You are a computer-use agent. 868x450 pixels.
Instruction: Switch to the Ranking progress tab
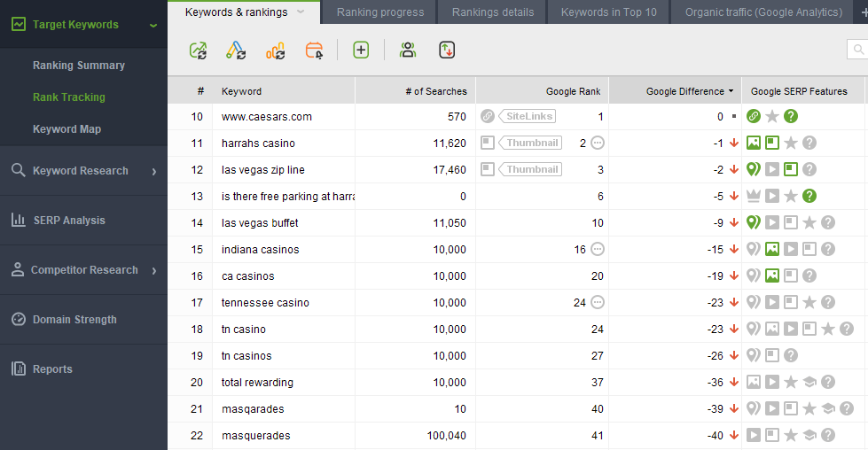[380, 12]
